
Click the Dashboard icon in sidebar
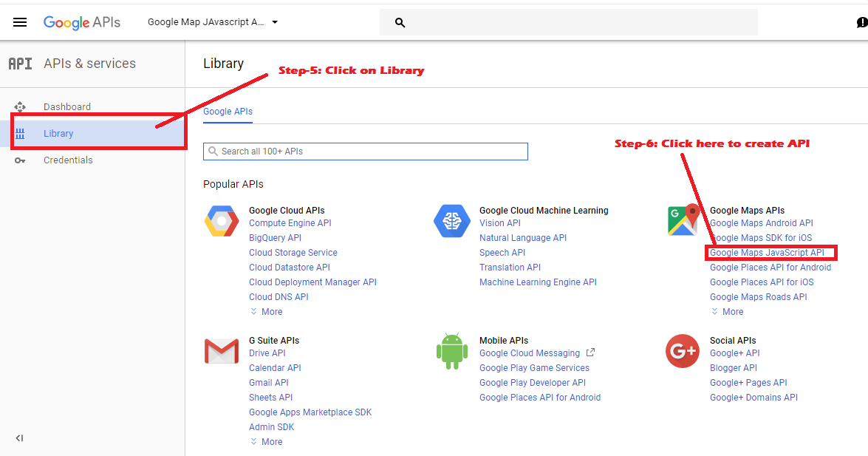[20, 107]
